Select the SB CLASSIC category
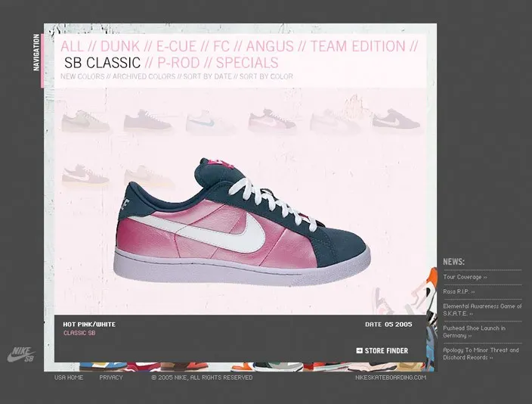This screenshot has width=532, height=404. tap(102, 63)
